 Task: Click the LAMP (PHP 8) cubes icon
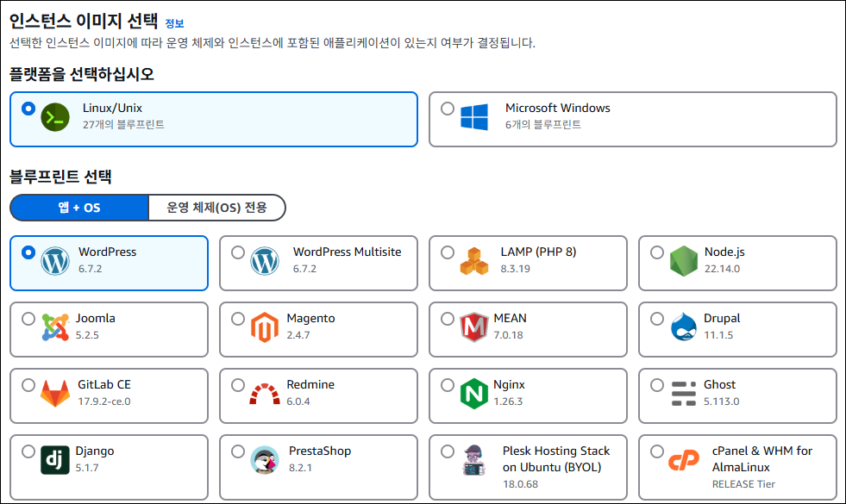tap(474, 261)
